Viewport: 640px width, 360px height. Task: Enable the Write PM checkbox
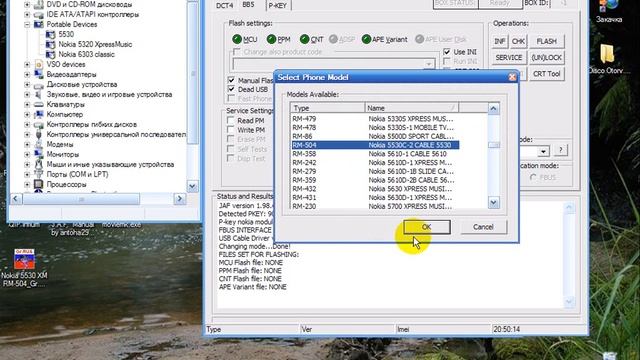coord(231,130)
